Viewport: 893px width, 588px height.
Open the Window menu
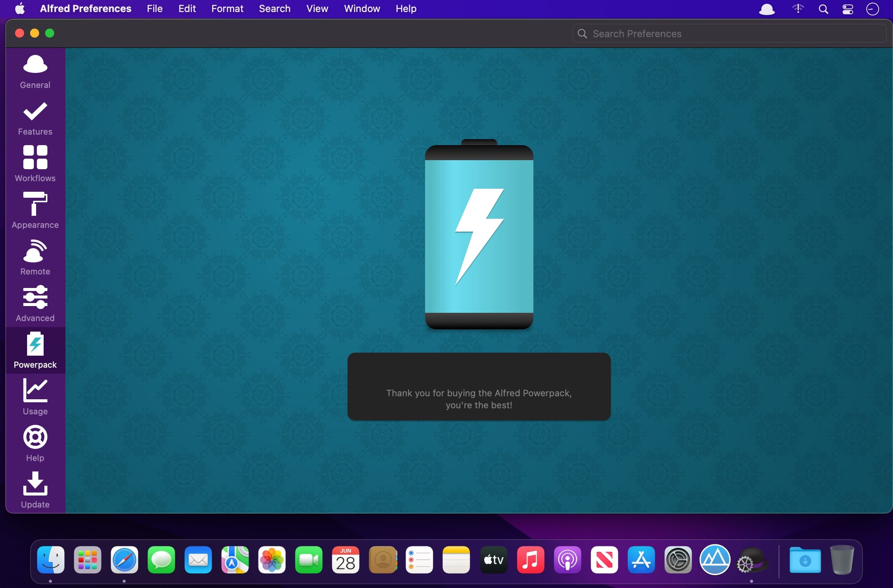coord(362,9)
